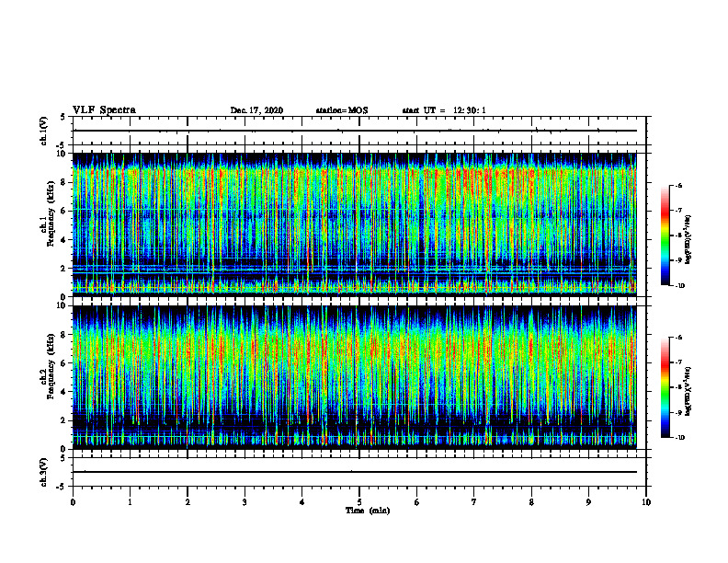
Task: Click the ch.2 PSD color scale bar
Action: pos(665,387)
